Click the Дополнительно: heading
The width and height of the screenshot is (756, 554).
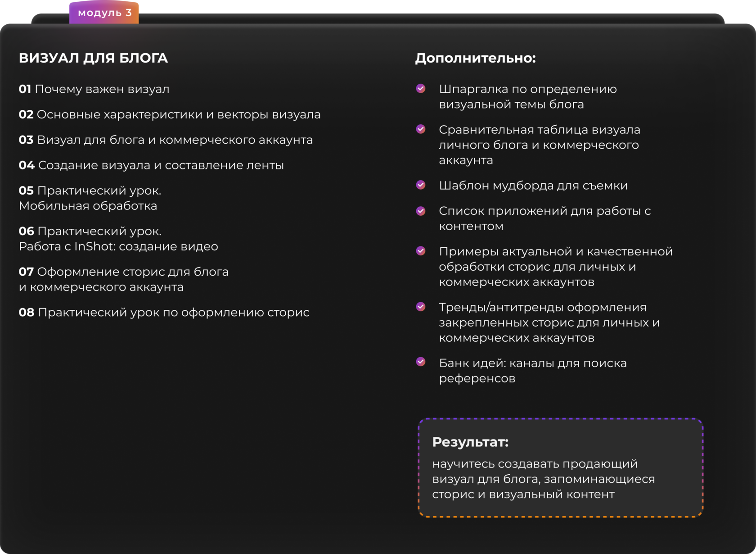tap(475, 58)
